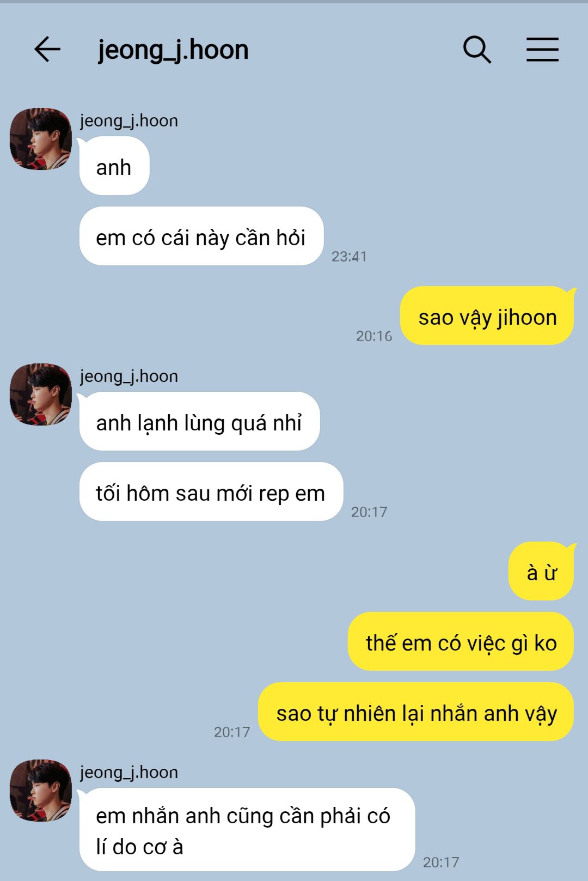The height and width of the screenshot is (881, 588).
Task: Select the 'tối hôm sau mới rep em' bubble
Action: coord(211,491)
